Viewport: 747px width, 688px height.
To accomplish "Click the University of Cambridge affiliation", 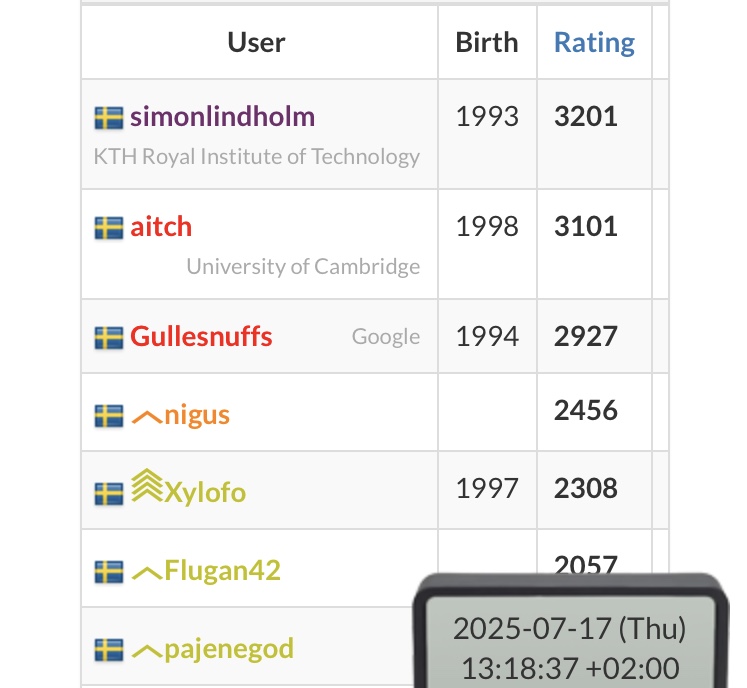I will (x=303, y=266).
